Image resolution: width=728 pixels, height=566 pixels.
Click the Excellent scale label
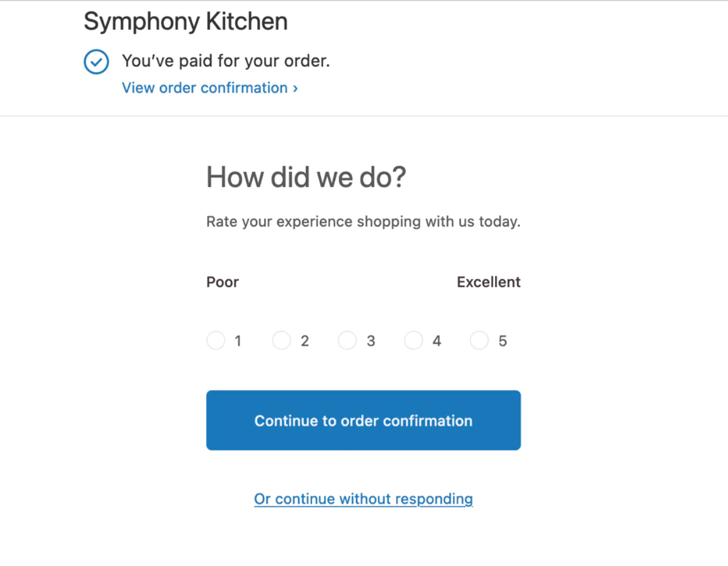(488, 282)
